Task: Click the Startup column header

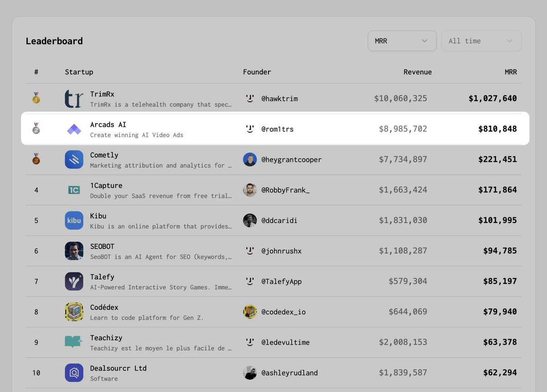Action: (x=79, y=72)
